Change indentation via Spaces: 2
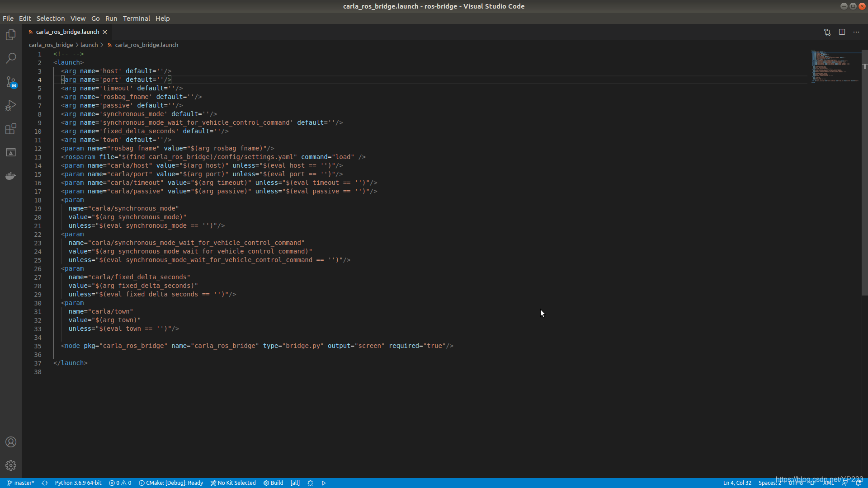Image resolution: width=868 pixels, height=488 pixels. click(x=769, y=483)
